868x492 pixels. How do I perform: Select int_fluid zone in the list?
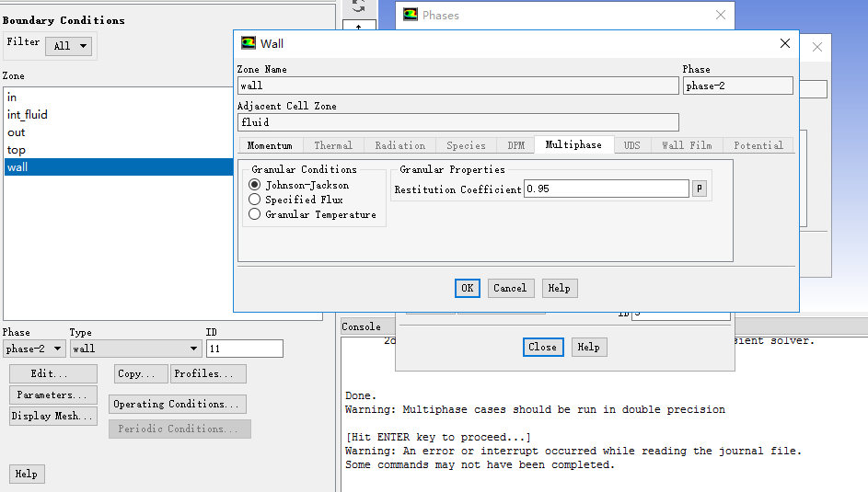click(x=28, y=115)
